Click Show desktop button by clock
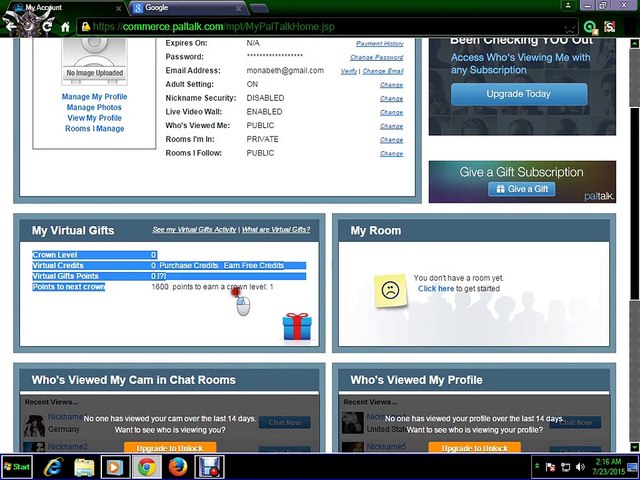Image resolution: width=640 pixels, height=480 pixels. pyautogui.click(x=633, y=467)
